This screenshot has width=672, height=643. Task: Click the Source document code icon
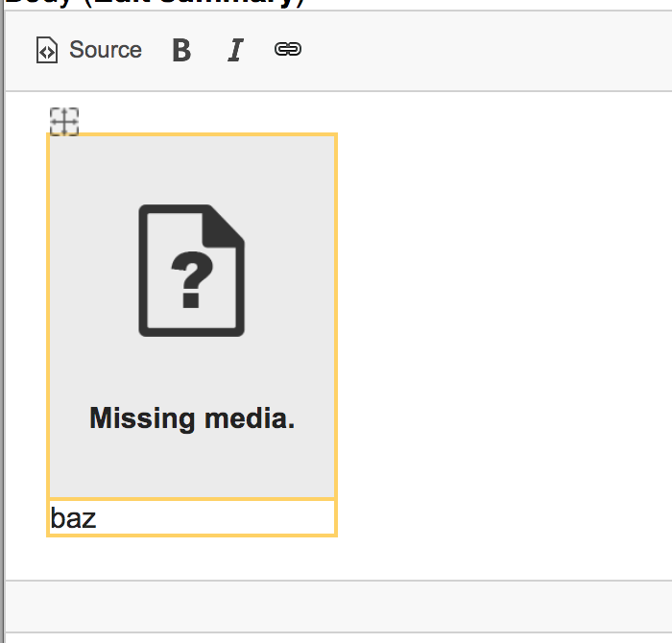47,50
